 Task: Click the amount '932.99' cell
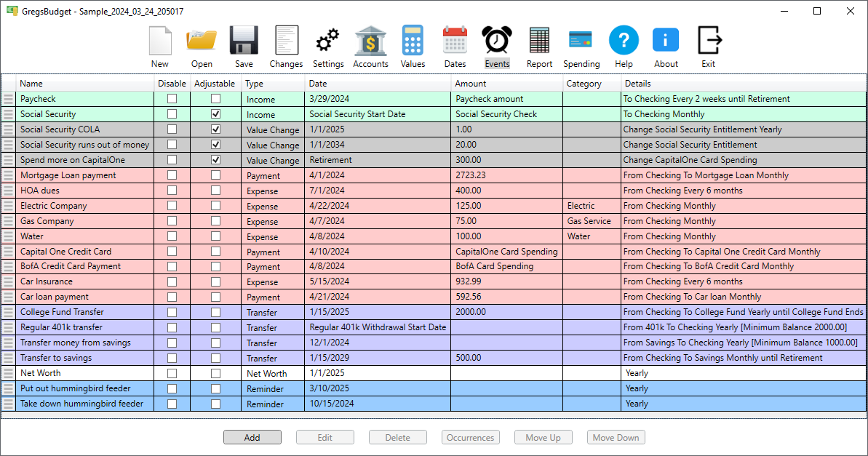507,281
